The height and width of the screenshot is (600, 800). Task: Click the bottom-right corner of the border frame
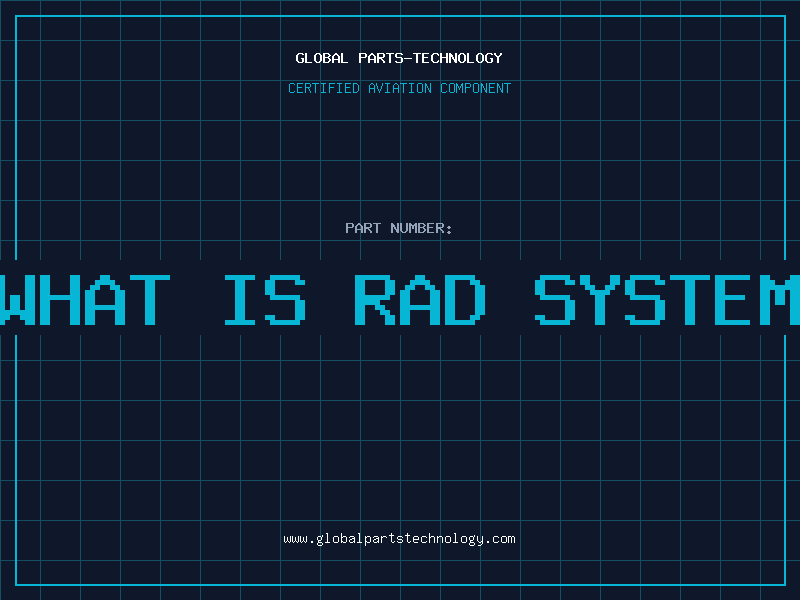click(784, 584)
